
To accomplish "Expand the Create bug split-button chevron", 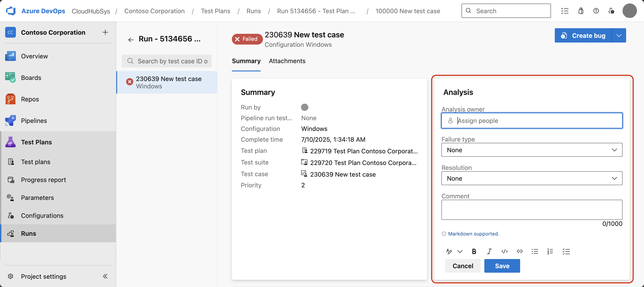I will point(619,35).
